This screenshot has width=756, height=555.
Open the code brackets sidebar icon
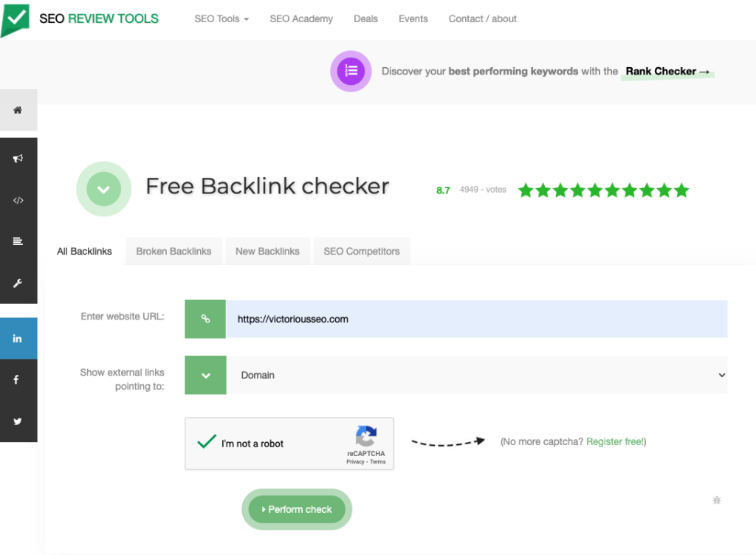coord(18,200)
